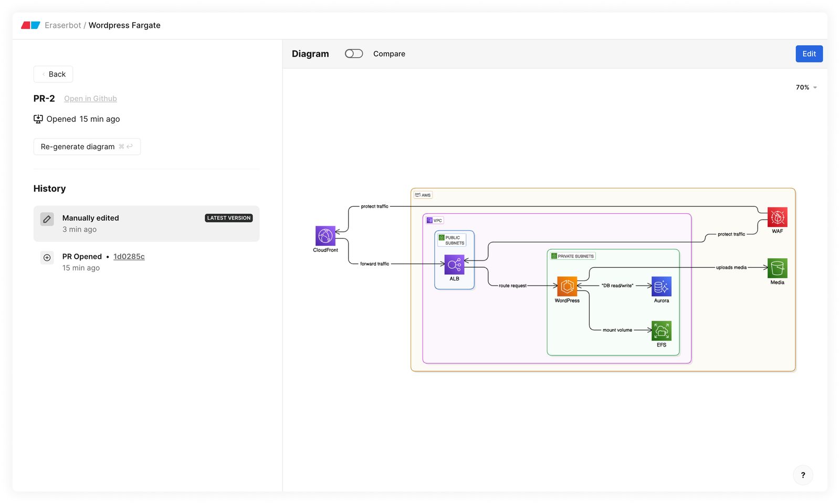Click the PR-2 heading text

tap(44, 99)
